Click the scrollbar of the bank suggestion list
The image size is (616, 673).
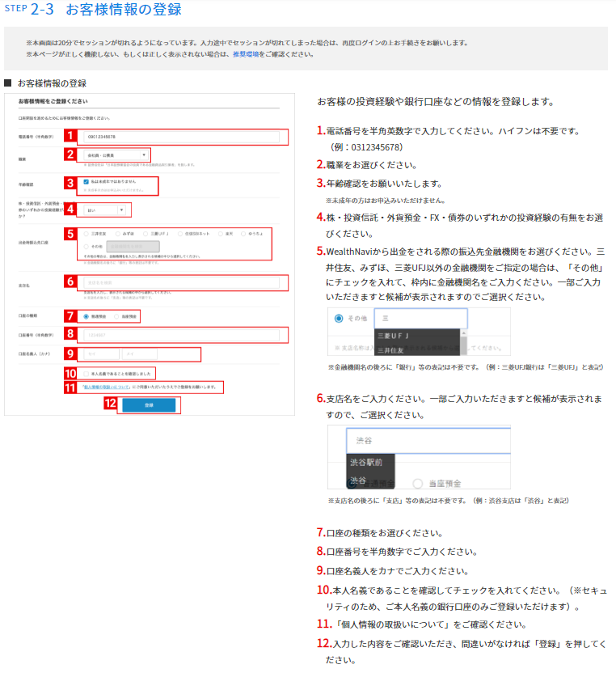click(463, 342)
